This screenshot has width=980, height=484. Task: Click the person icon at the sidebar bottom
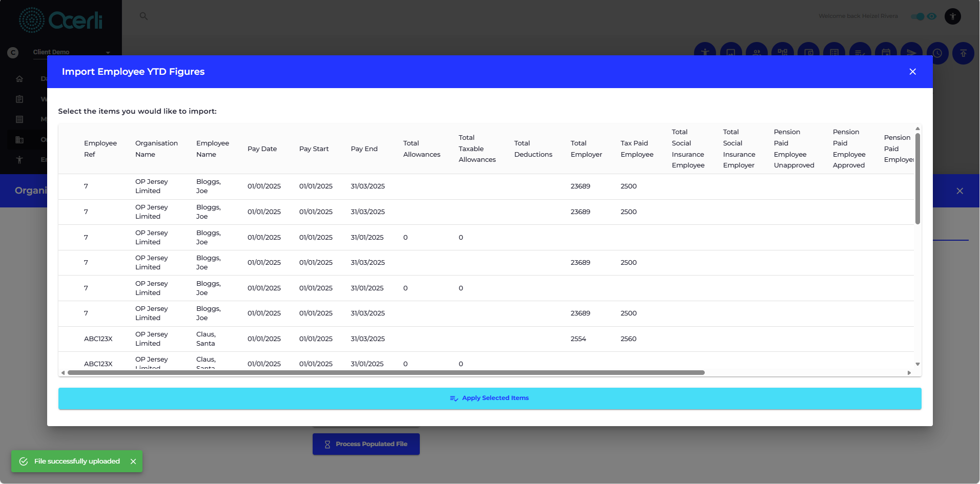click(x=19, y=159)
